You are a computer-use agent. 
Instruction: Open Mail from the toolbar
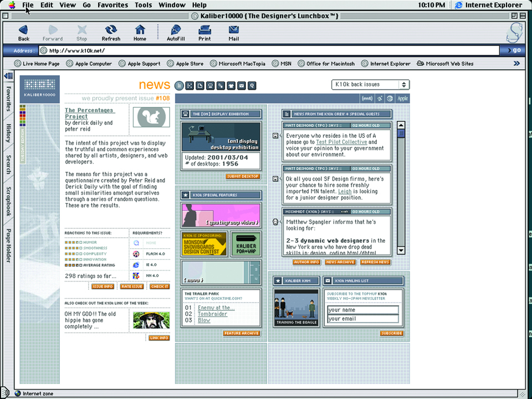point(234,33)
